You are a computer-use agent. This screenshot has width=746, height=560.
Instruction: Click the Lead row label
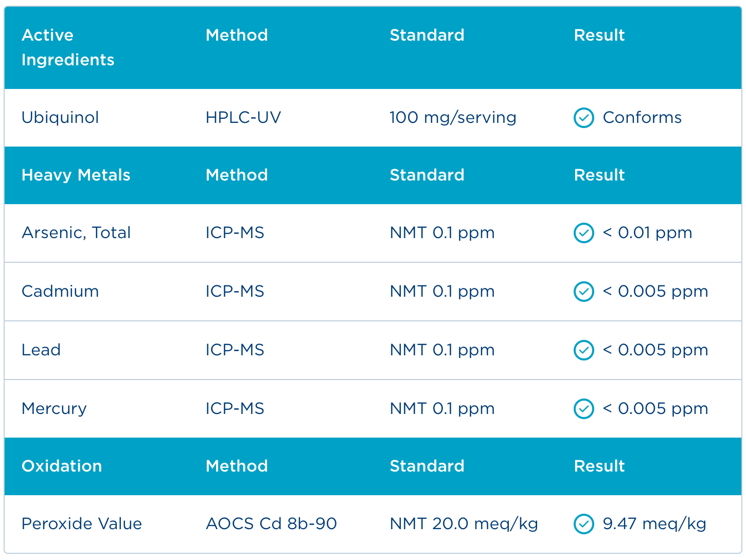[x=41, y=350]
